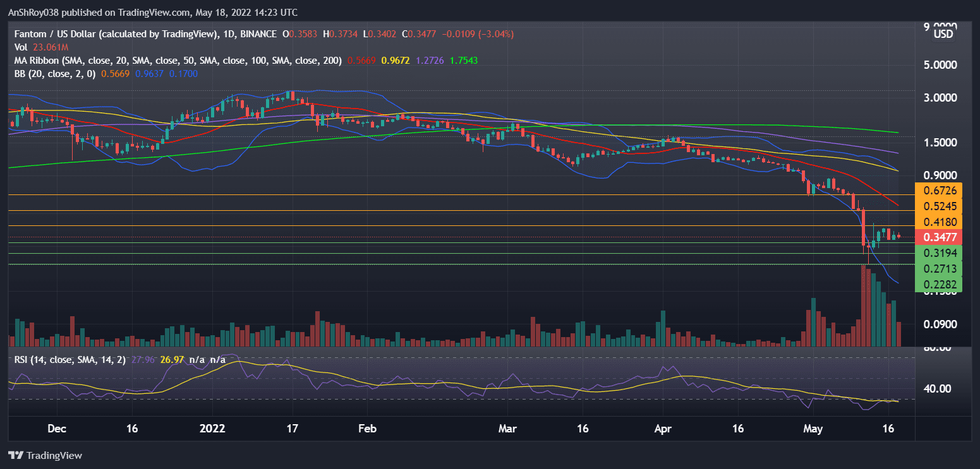The width and height of the screenshot is (980, 469).
Task: Click the Dec label on the date axis
Action: click(57, 429)
